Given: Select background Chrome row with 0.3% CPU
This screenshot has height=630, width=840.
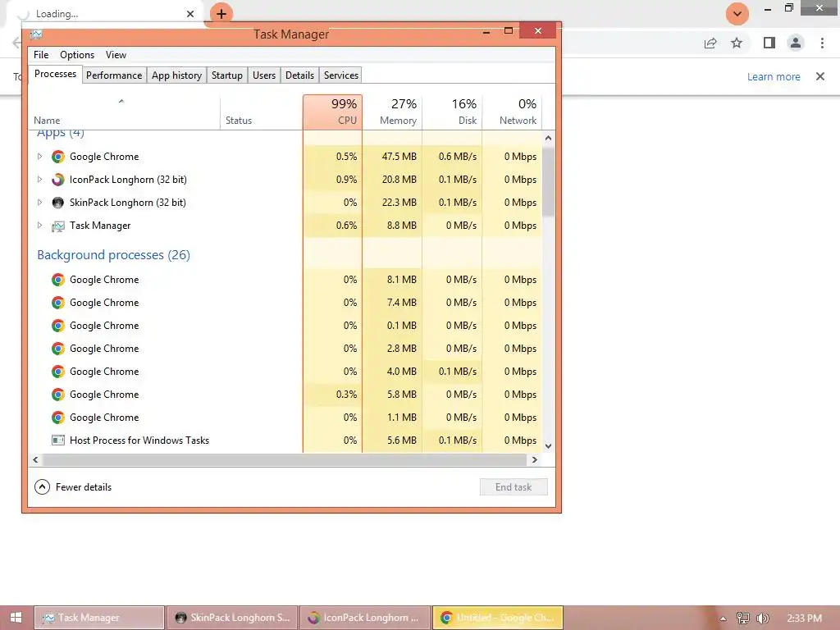Looking at the screenshot, I should point(285,395).
